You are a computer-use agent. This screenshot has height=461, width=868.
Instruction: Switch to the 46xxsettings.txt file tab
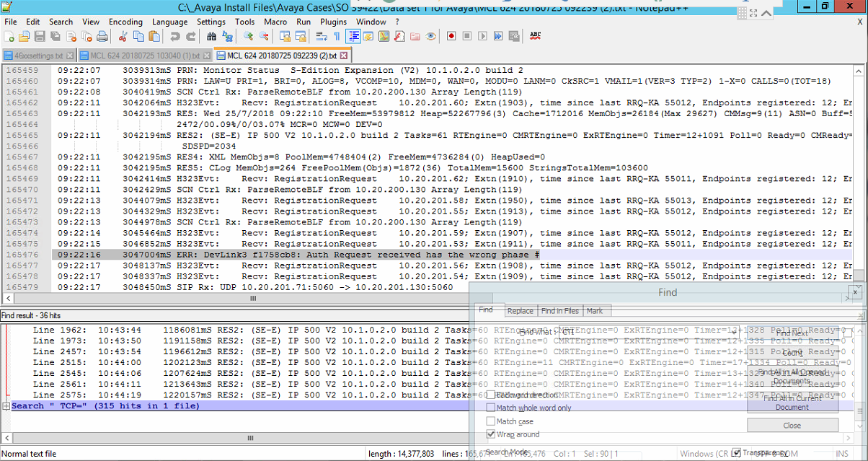[x=39, y=56]
